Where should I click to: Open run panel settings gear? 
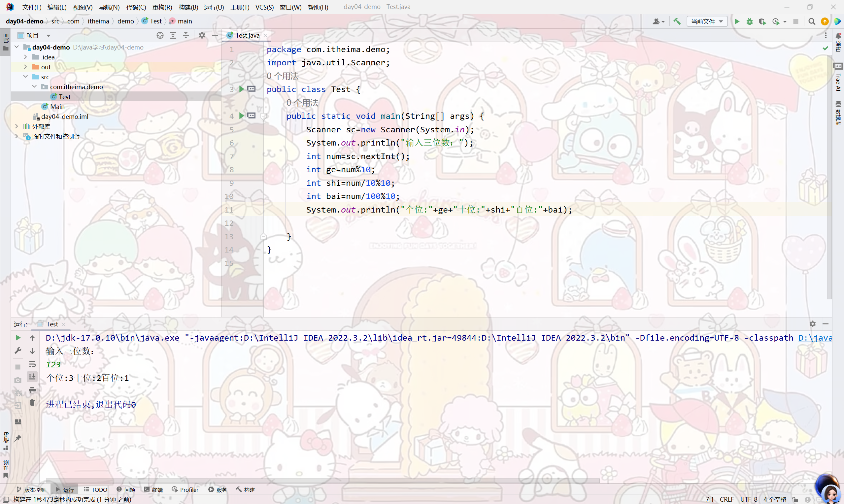click(x=812, y=324)
